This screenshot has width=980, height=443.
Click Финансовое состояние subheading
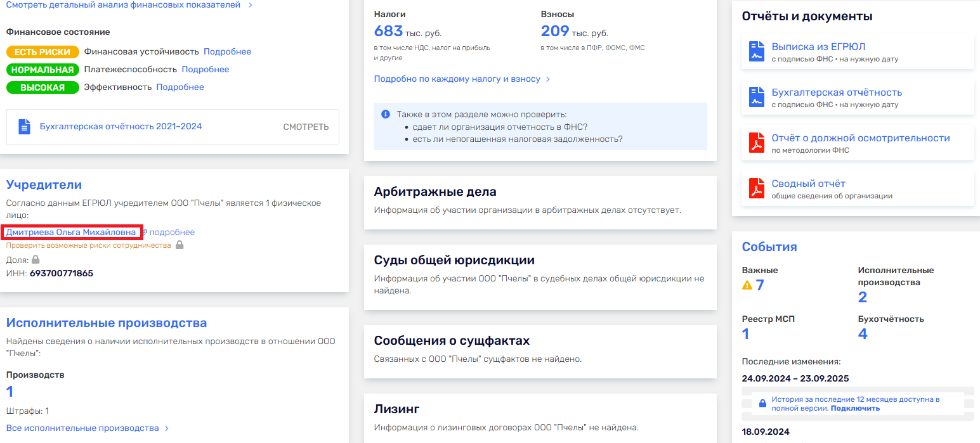coord(58,32)
